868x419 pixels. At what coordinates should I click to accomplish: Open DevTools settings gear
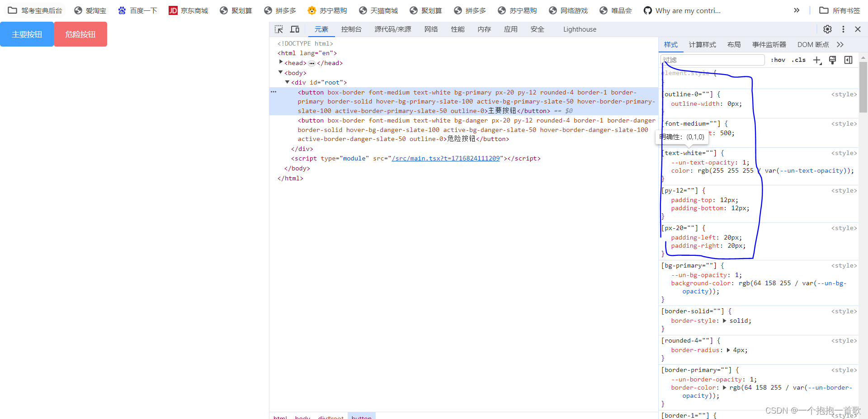click(827, 29)
